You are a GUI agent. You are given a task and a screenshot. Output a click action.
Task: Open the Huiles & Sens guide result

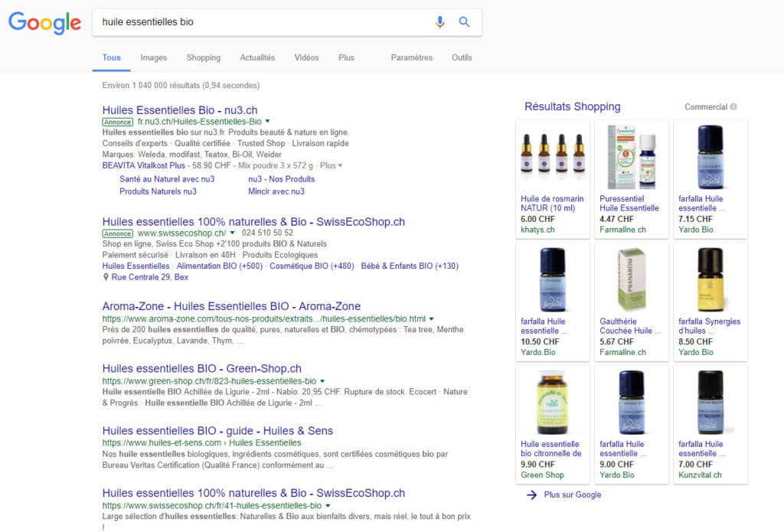pos(217,431)
